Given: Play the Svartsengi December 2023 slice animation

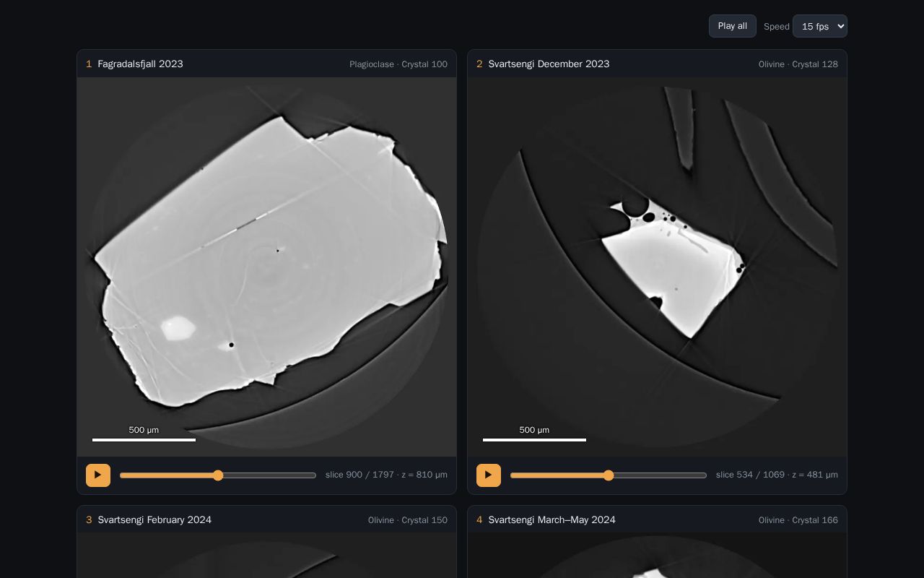Looking at the screenshot, I should pos(489,475).
